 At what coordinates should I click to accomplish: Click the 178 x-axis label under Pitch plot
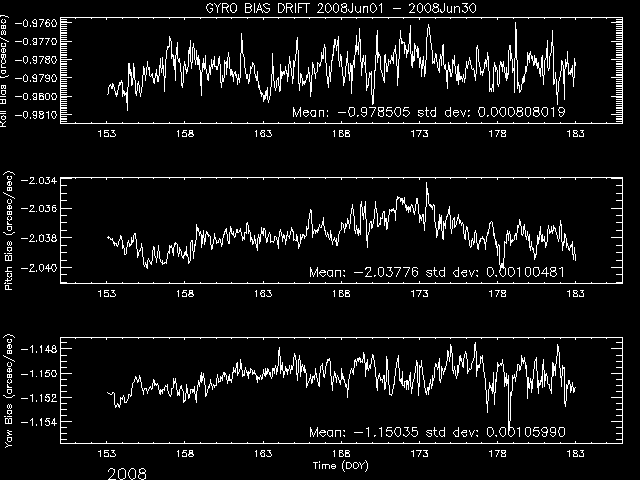tap(497, 294)
